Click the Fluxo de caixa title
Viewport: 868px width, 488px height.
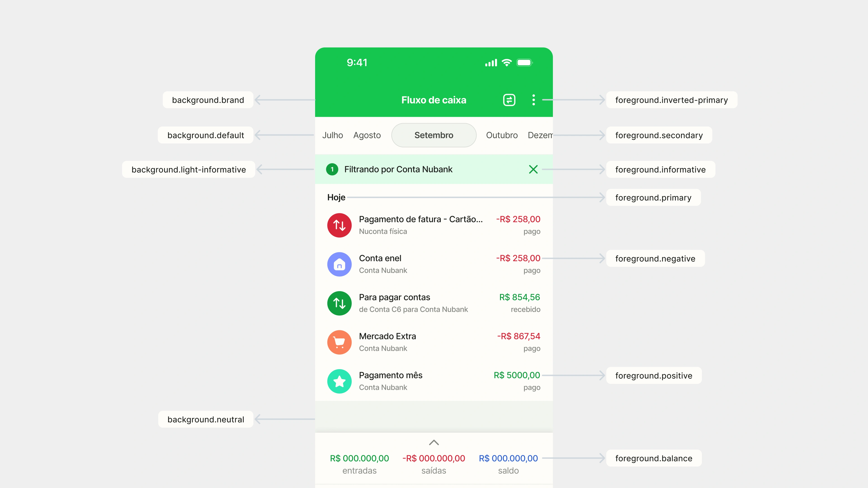tap(434, 100)
